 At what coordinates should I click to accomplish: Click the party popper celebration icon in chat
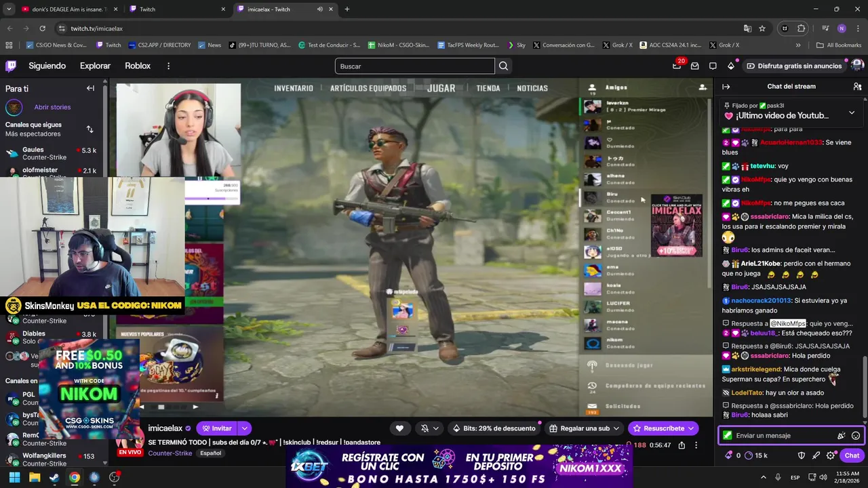point(842,436)
